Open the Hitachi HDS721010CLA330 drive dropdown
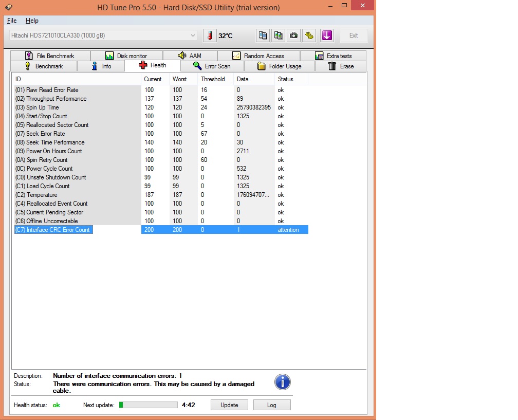518x420 pixels. (103, 35)
